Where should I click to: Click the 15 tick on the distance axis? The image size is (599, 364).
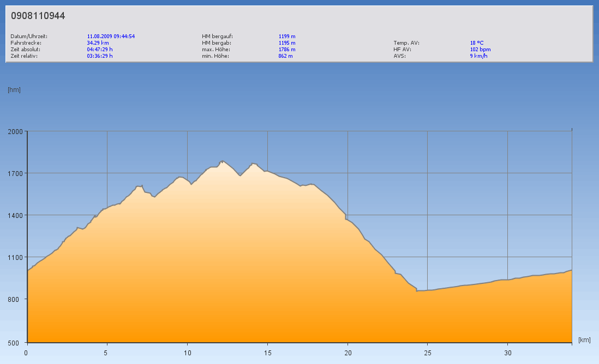tap(267, 353)
